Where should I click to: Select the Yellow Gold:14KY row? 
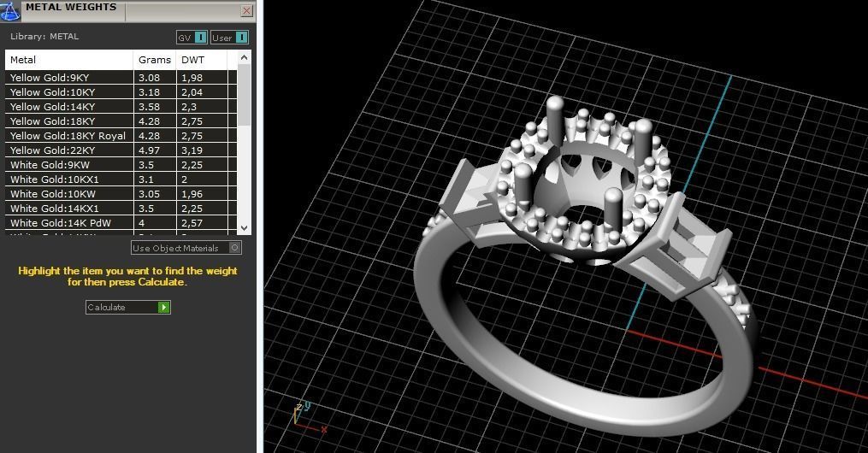tap(121, 107)
